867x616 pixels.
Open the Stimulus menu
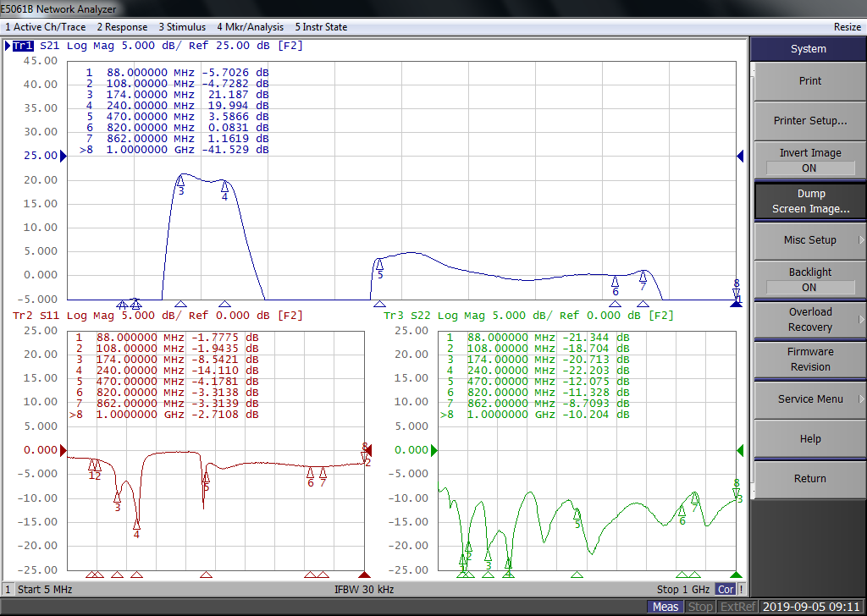point(182,27)
